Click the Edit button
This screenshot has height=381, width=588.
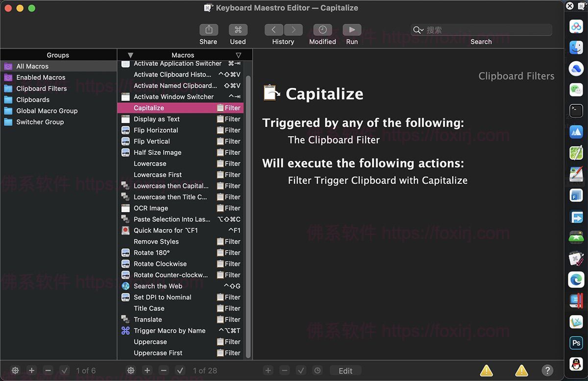tap(345, 371)
